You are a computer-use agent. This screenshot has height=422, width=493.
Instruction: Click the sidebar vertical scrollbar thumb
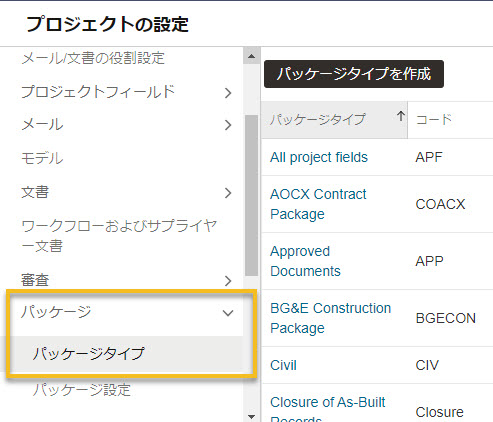pyautogui.click(x=252, y=195)
